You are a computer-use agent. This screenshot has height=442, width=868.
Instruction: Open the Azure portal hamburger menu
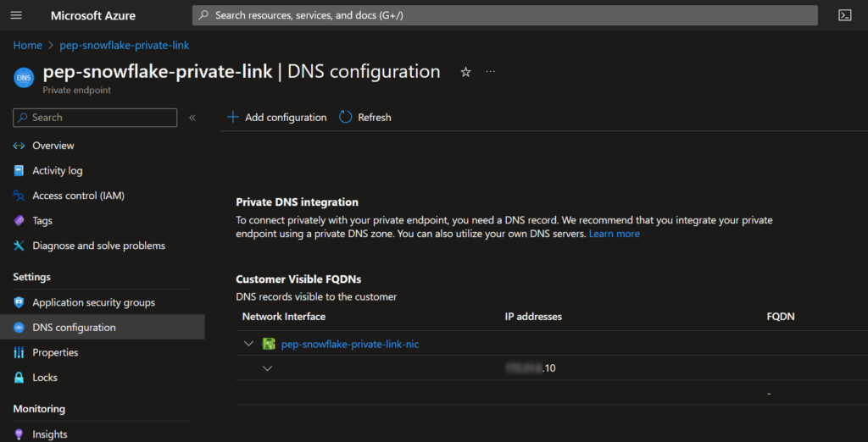pyautogui.click(x=16, y=15)
